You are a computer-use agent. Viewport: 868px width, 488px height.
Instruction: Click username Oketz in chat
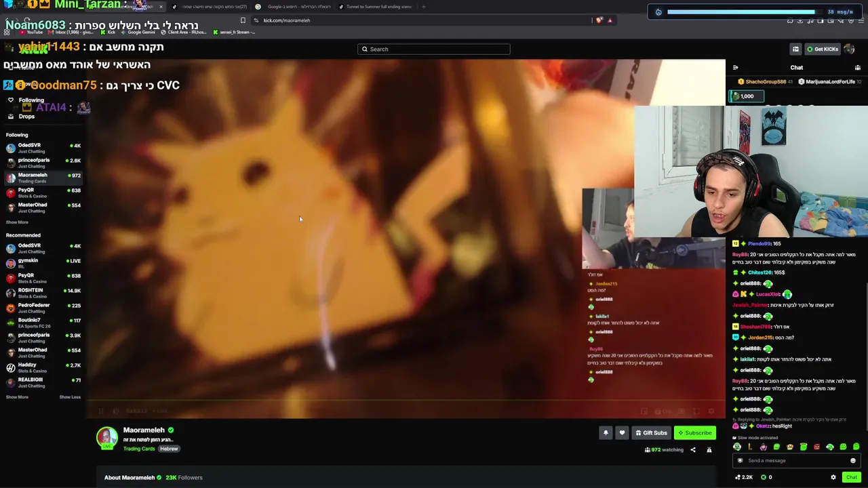tap(763, 426)
